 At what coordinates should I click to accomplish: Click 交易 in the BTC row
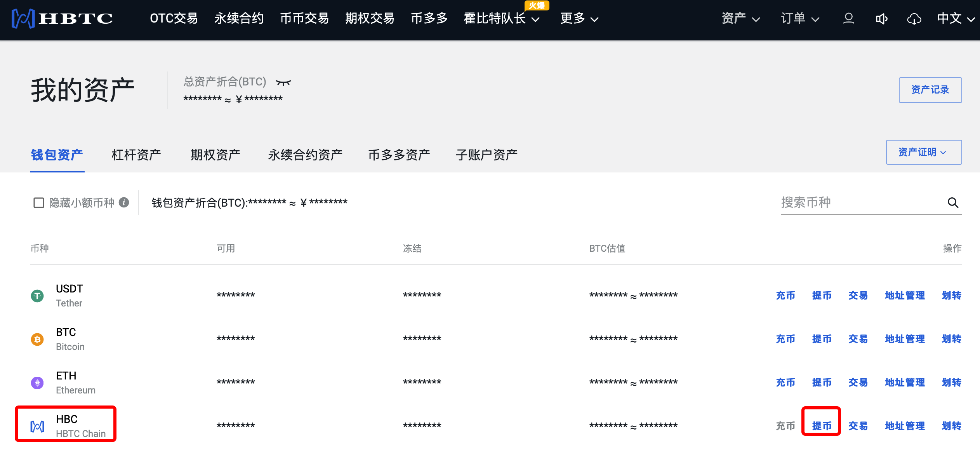(858, 339)
